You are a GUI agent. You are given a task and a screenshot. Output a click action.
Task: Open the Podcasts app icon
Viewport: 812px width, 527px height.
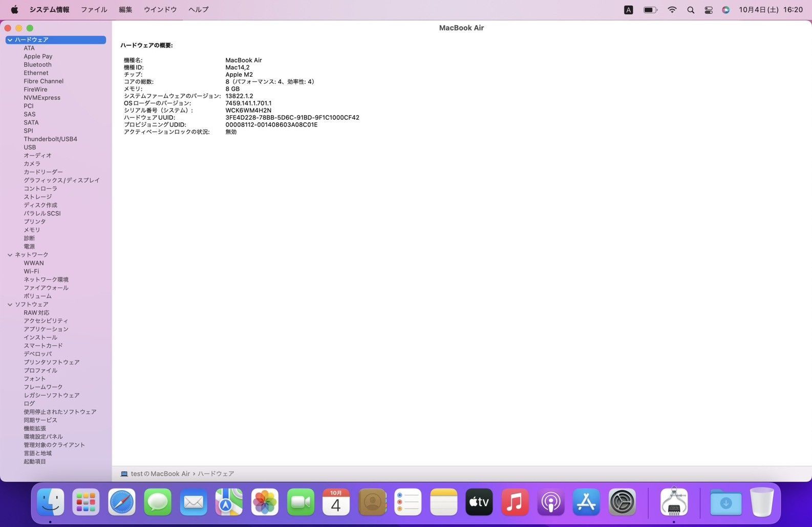point(550,502)
